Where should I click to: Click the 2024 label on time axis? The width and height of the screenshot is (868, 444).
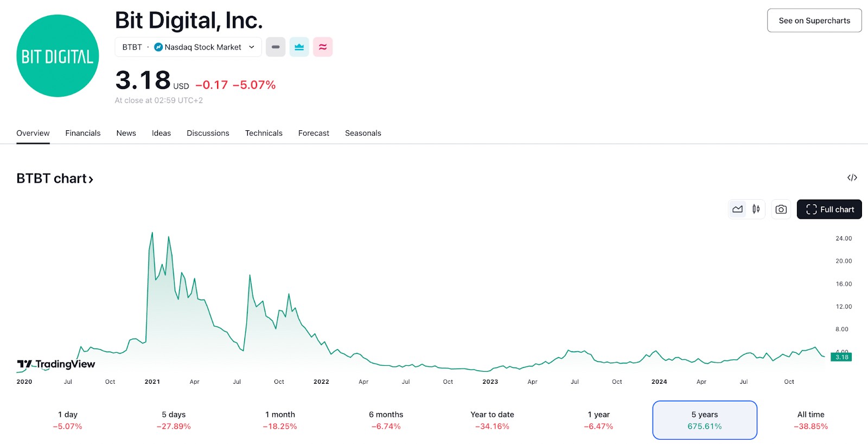pos(659,382)
